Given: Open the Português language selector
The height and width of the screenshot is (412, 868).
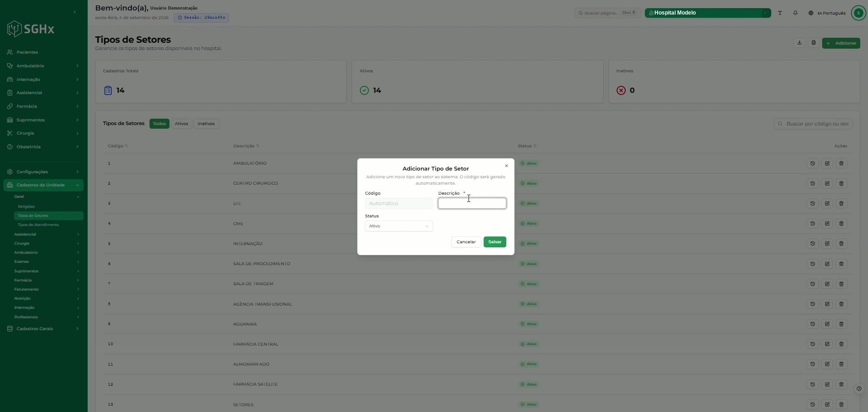Looking at the screenshot, I should pos(827,13).
